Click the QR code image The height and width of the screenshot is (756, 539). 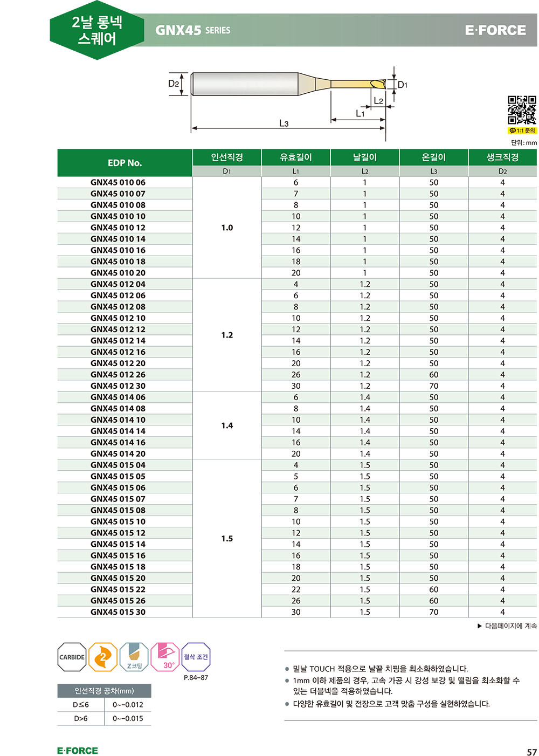tap(522, 111)
